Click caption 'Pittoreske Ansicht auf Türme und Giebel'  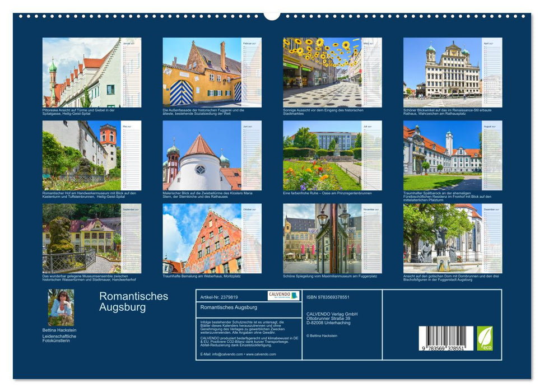pos(79,111)
